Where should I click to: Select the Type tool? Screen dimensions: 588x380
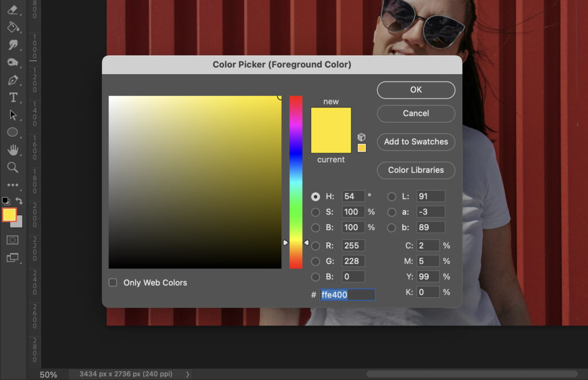tap(13, 97)
